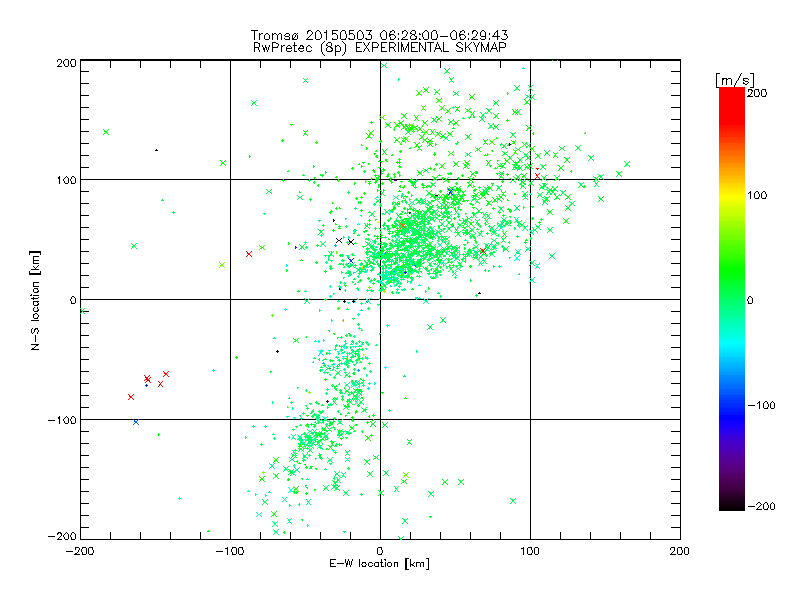
Task: Click the 'N-S location [km]' axis label
Action: click(35, 301)
